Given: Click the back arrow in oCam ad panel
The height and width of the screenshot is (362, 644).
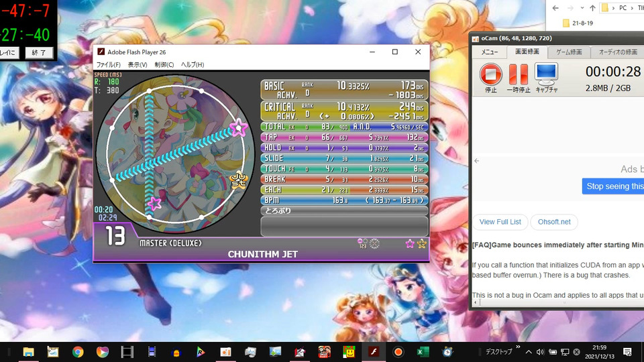Looking at the screenshot, I should (x=476, y=161).
